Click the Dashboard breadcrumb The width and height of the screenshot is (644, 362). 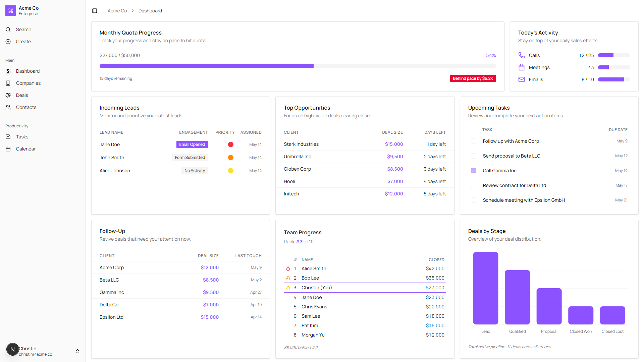(150, 11)
